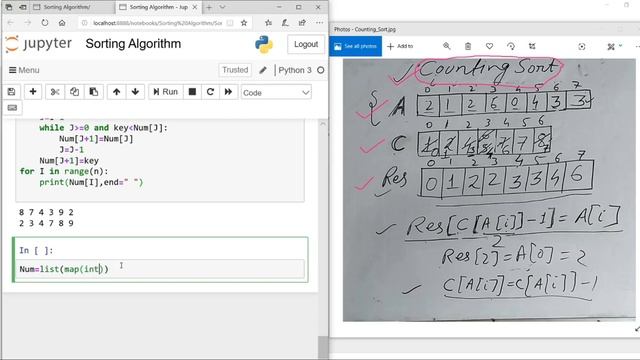
Task: Click the Python 3 kernel name
Action: click(x=295, y=70)
